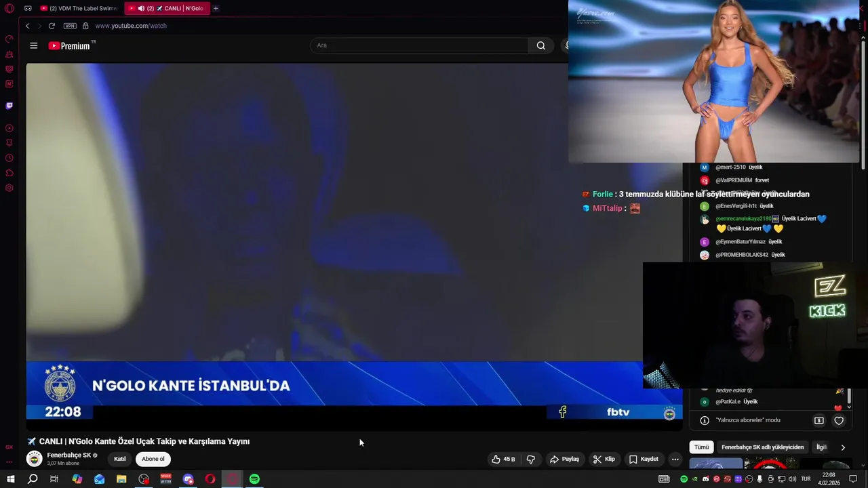Open the Twitch panel in Opera sidebar

point(9,106)
